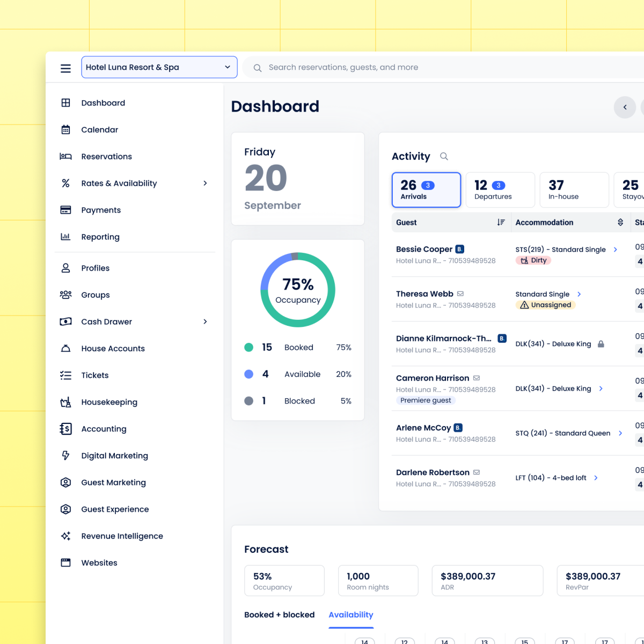
Task: Switch to the Availability forecast tab
Action: (351, 615)
